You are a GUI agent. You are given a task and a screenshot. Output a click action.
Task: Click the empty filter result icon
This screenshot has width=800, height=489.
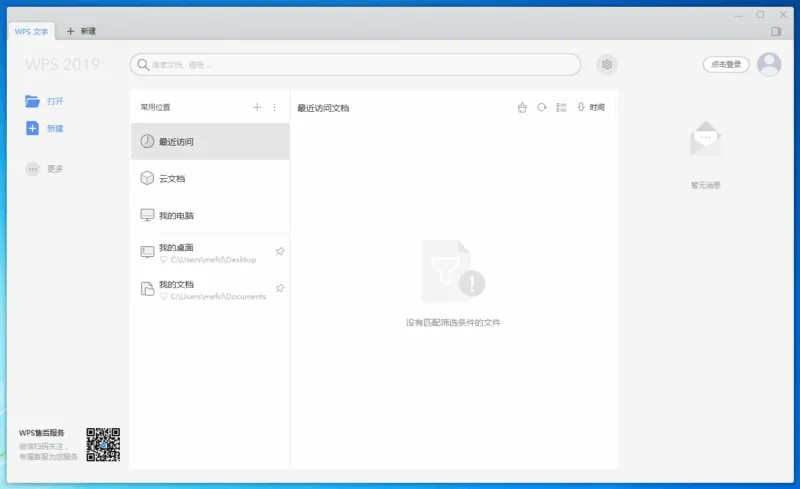(x=453, y=271)
